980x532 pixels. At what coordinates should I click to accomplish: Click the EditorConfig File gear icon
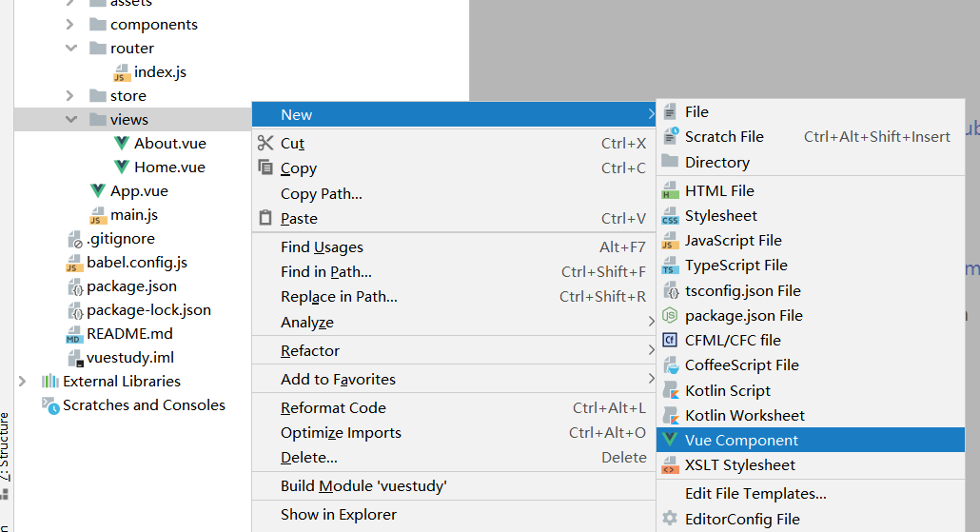pyautogui.click(x=670, y=519)
